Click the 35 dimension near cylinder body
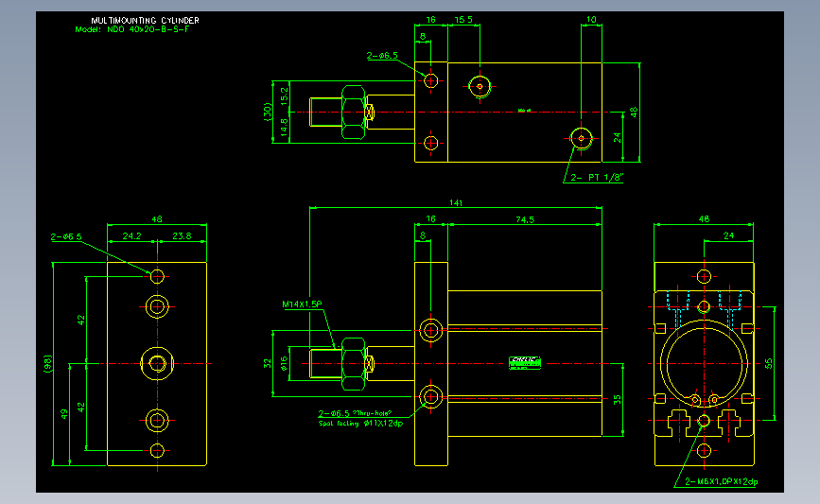This screenshot has height=504, width=820. pyautogui.click(x=617, y=399)
